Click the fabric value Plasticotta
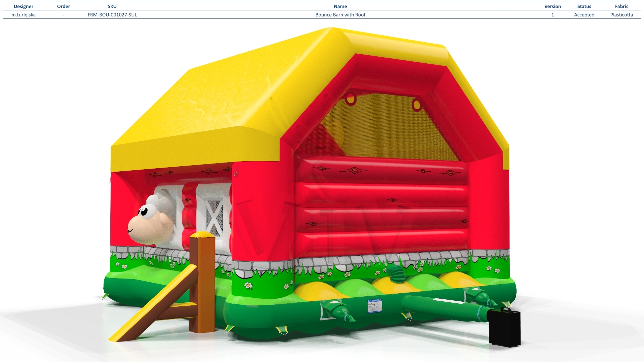The width and height of the screenshot is (644, 362). point(622,15)
